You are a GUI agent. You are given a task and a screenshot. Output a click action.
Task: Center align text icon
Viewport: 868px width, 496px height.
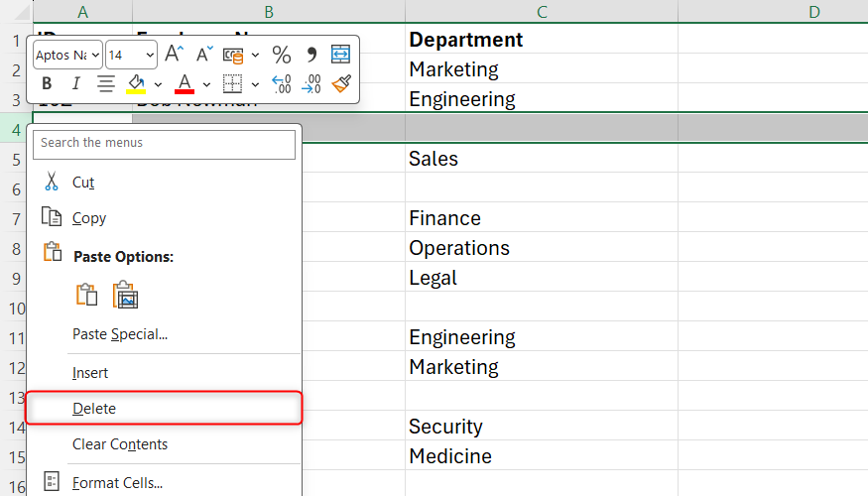coord(106,83)
